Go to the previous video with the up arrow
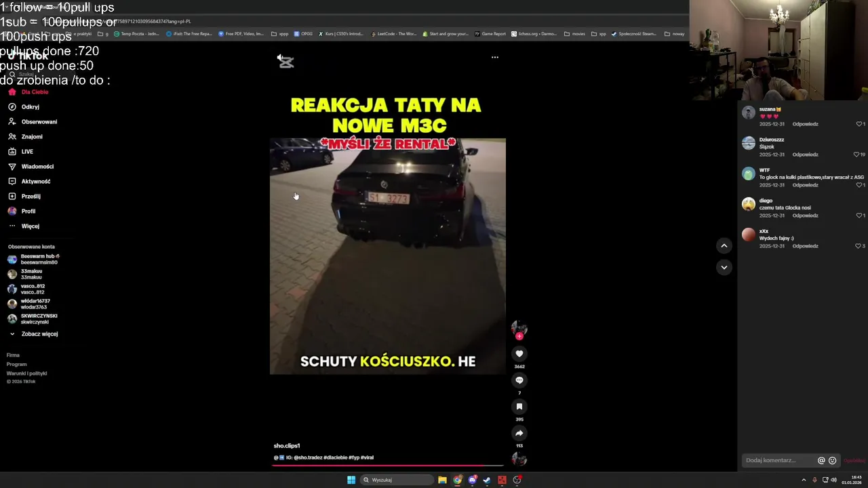The height and width of the screenshot is (488, 868). [x=724, y=246]
